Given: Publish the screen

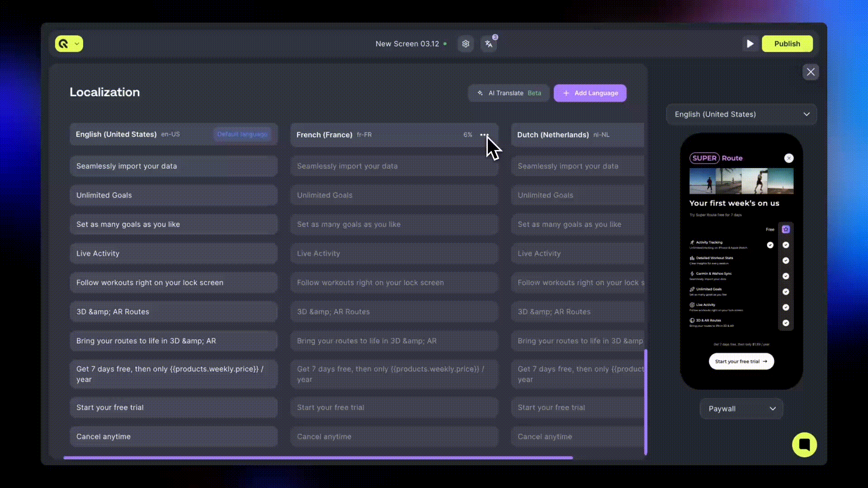Looking at the screenshot, I should 787,44.
